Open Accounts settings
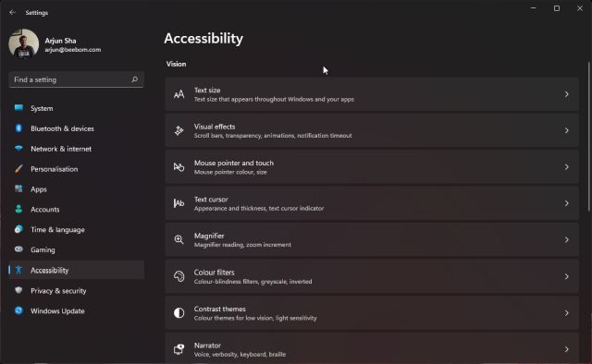Screen dimensions: 592x364 76,210
